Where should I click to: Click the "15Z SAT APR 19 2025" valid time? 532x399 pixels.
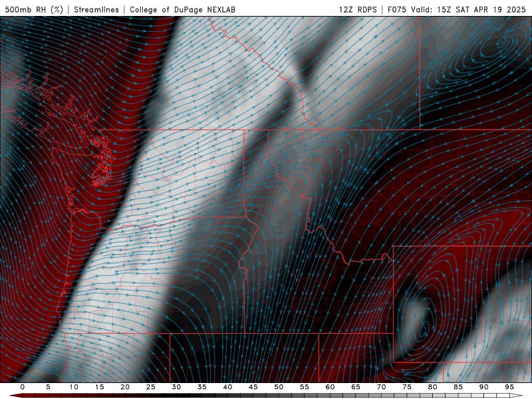pos(481,9)
